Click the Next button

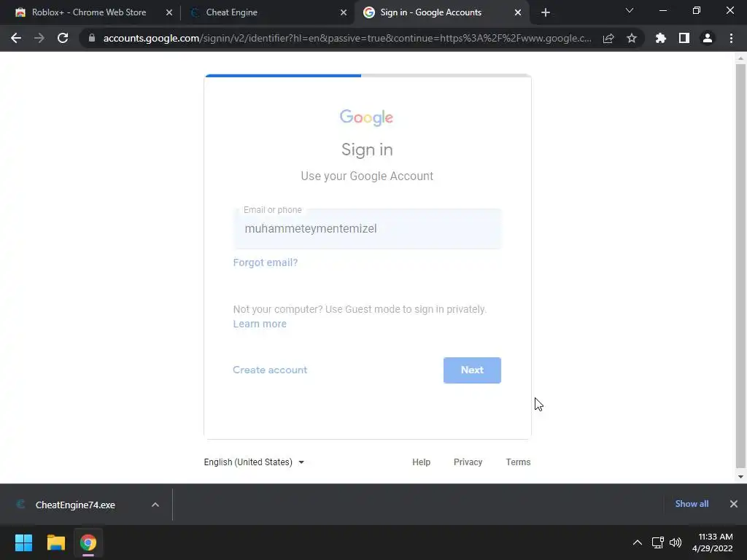472,370
